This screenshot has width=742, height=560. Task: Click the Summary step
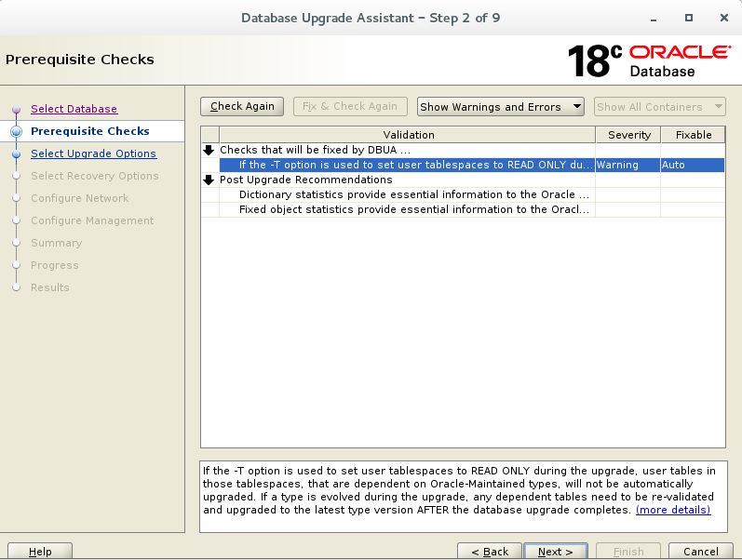56,243
